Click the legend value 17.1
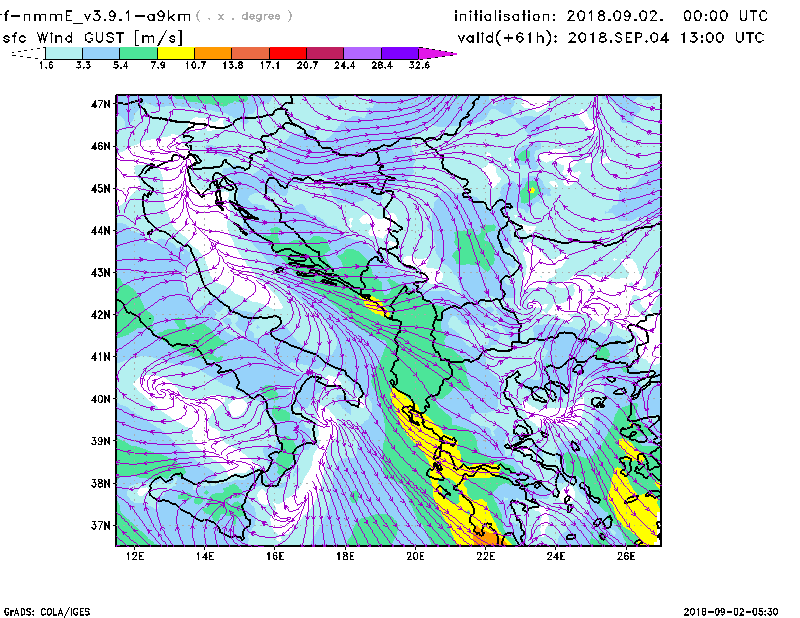This screenshot has width=800, height=618. point(270,65)
